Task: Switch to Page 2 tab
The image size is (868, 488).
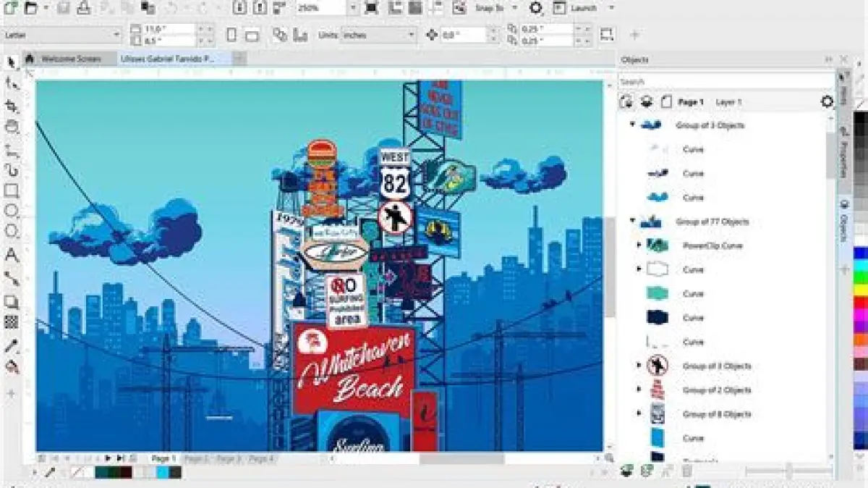Action: (x=196, y=459)
